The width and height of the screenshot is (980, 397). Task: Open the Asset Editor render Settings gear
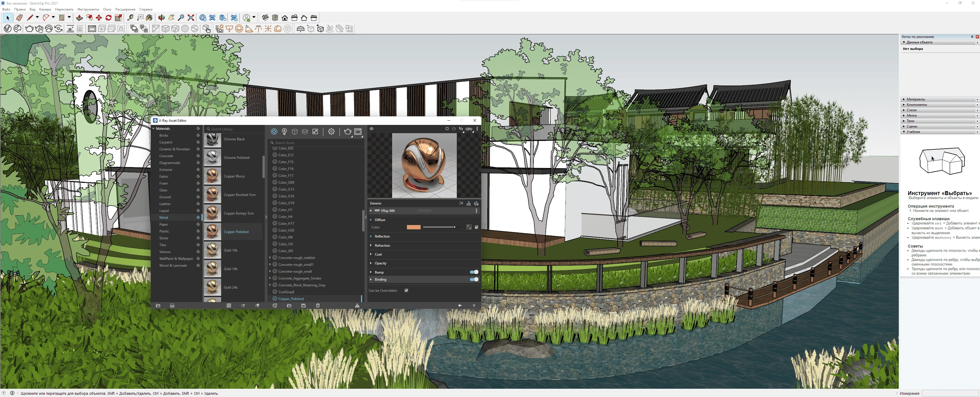point(331,131)
